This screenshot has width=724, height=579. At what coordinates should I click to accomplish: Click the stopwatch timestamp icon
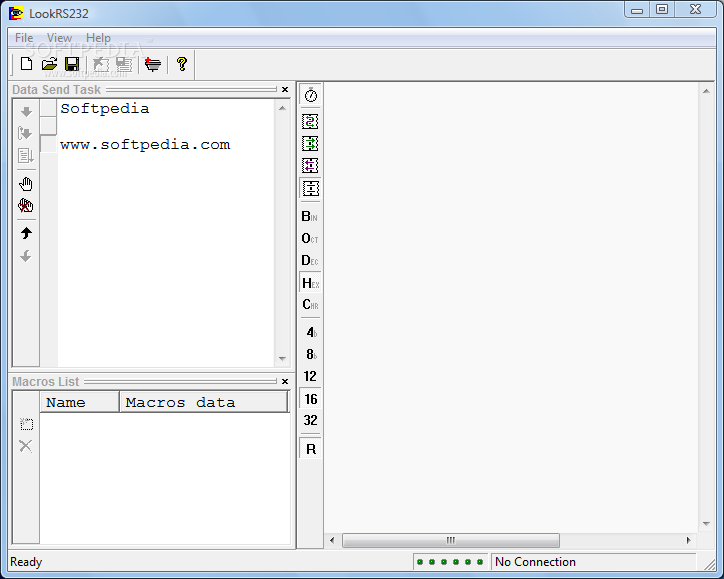click(311, 95)
